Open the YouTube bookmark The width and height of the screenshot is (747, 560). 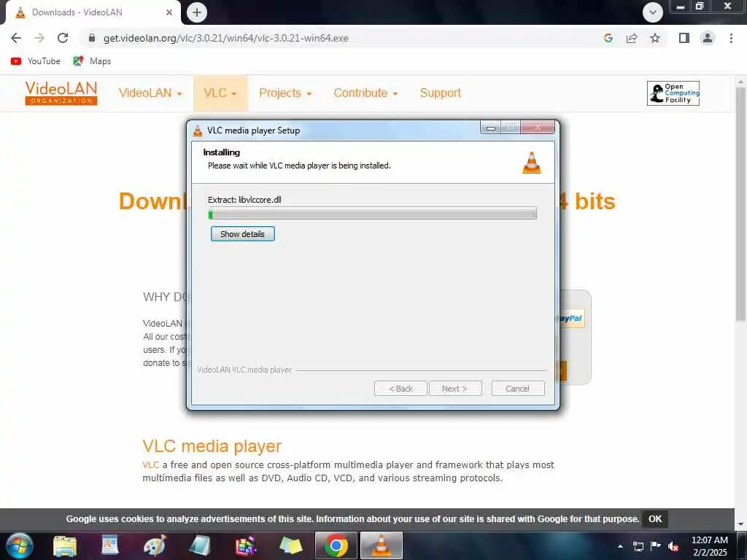tap(36, 61)
